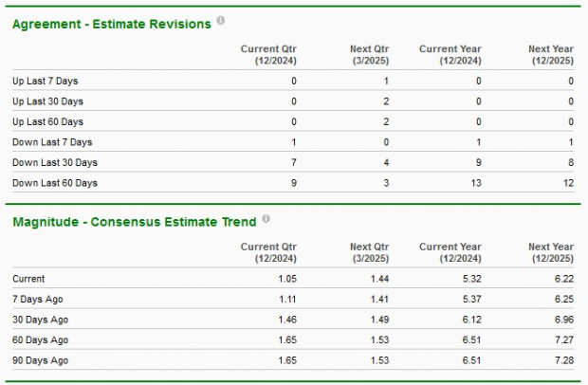Click Down Last 60 Days Current Year value 13
This screenshot has width=588, height=385.
[x=476, y=183]
